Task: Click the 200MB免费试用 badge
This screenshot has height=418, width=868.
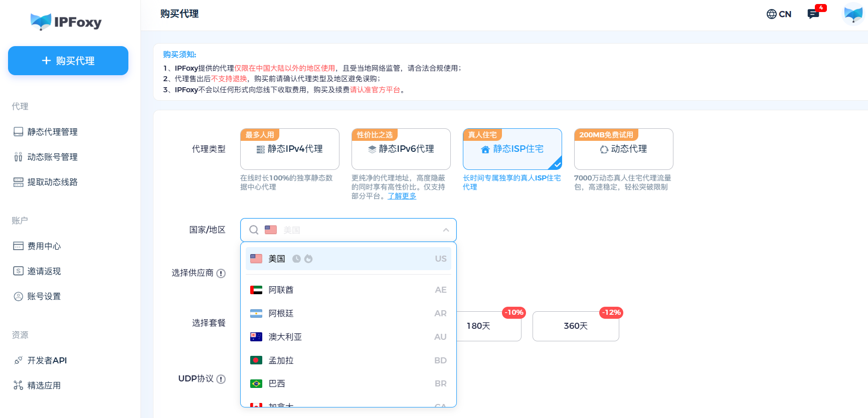Action: coord(606,135)
